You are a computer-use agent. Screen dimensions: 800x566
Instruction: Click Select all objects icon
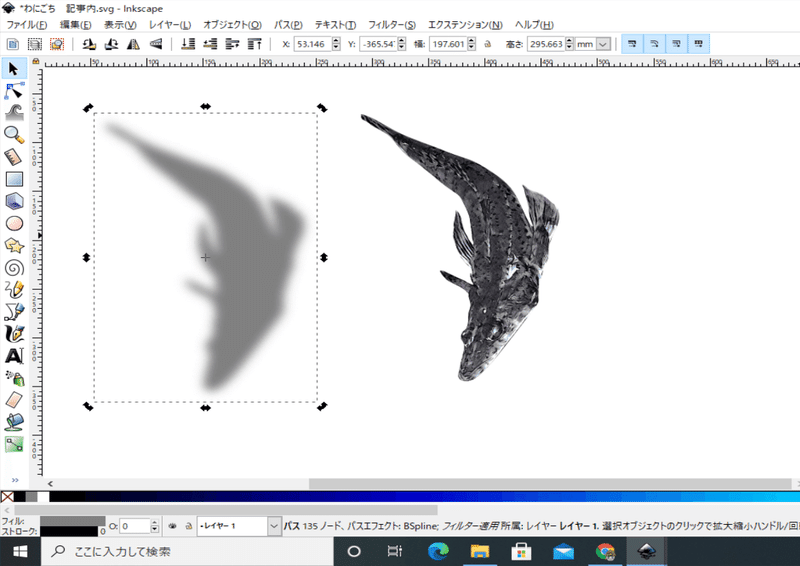pos(13,44)
